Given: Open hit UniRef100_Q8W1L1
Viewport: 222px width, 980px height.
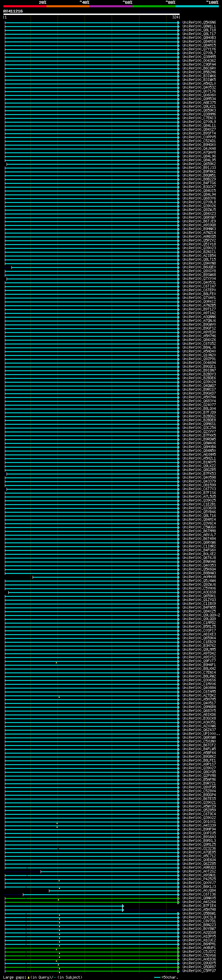Looking at the screenshot, I should (199, 26).
